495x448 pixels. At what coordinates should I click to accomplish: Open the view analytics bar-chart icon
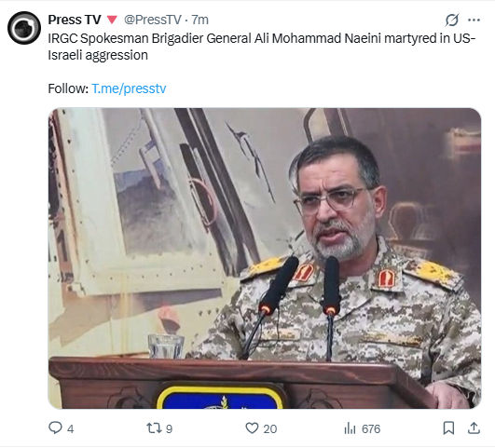[350, 428]
